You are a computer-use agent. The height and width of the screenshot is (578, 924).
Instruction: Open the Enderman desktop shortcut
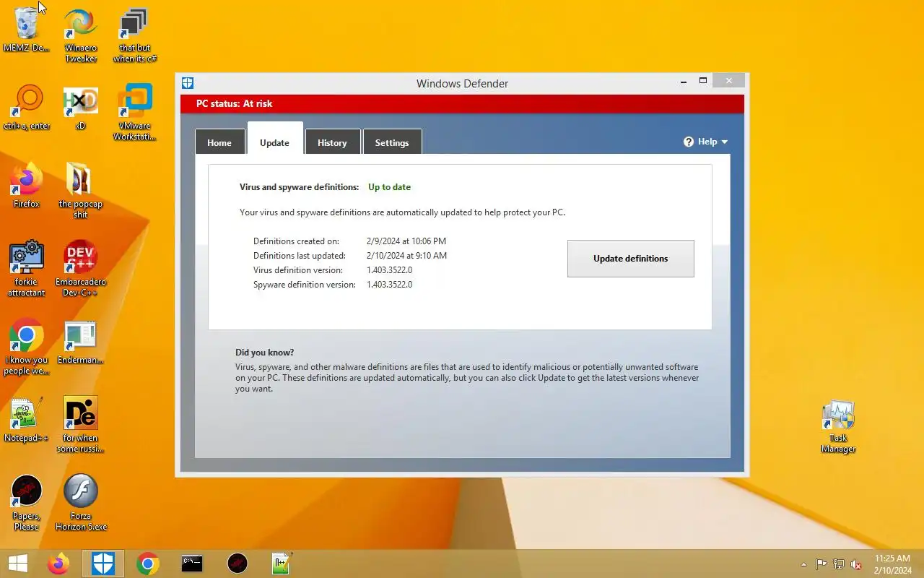pyautogui.click(x=80, y=341)
